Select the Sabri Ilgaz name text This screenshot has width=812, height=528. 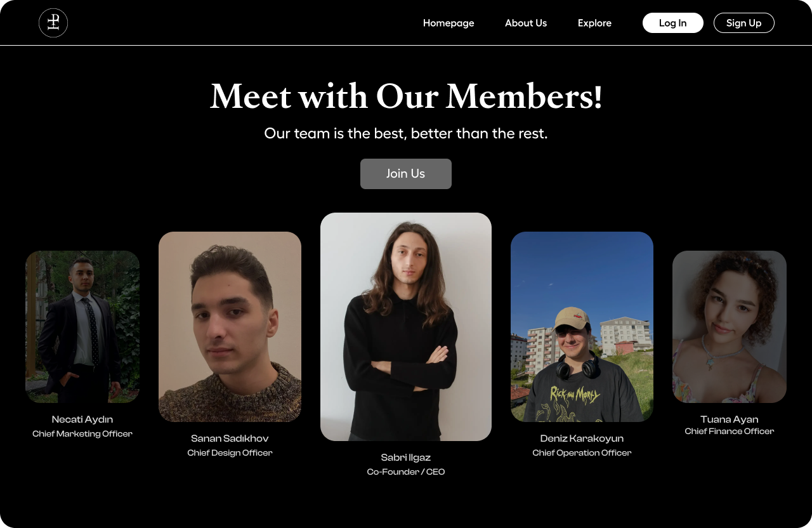point(406,458)
